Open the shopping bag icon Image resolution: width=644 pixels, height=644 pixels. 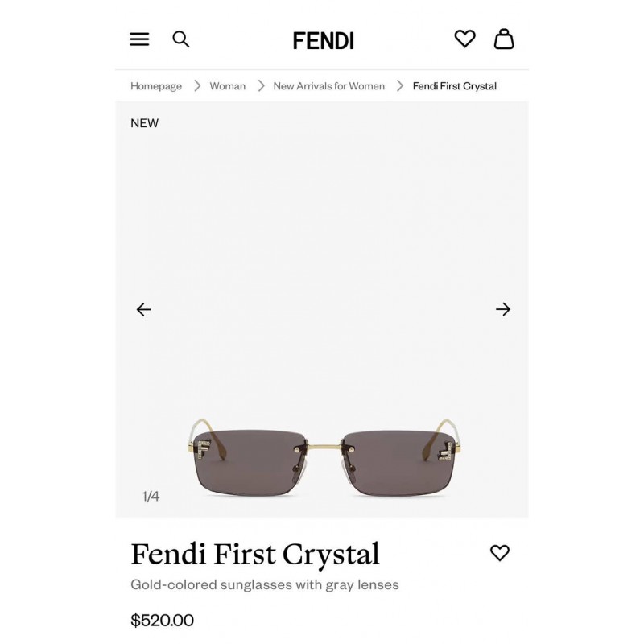point(504,39)
